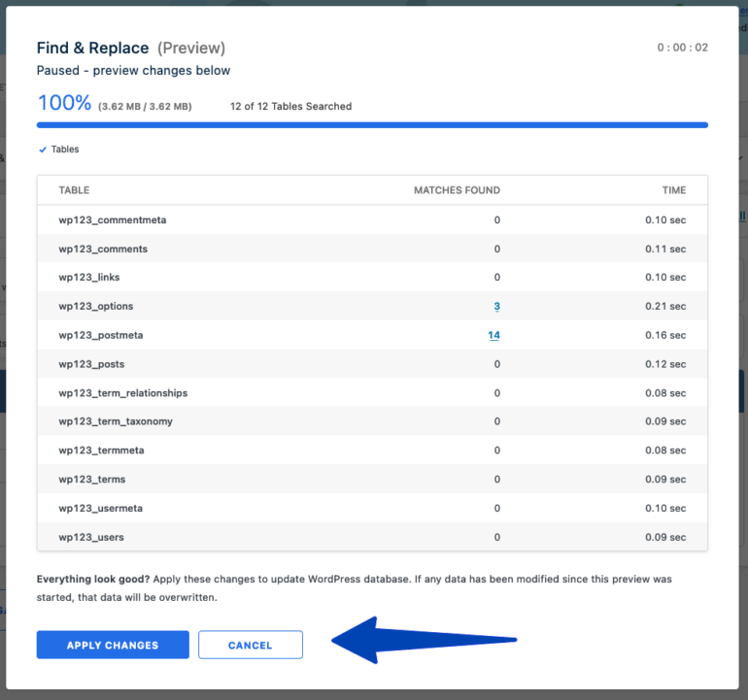Click the TIME column header
Image resolution: width=748 pixels, height=700 pixels.
[673, 190]
